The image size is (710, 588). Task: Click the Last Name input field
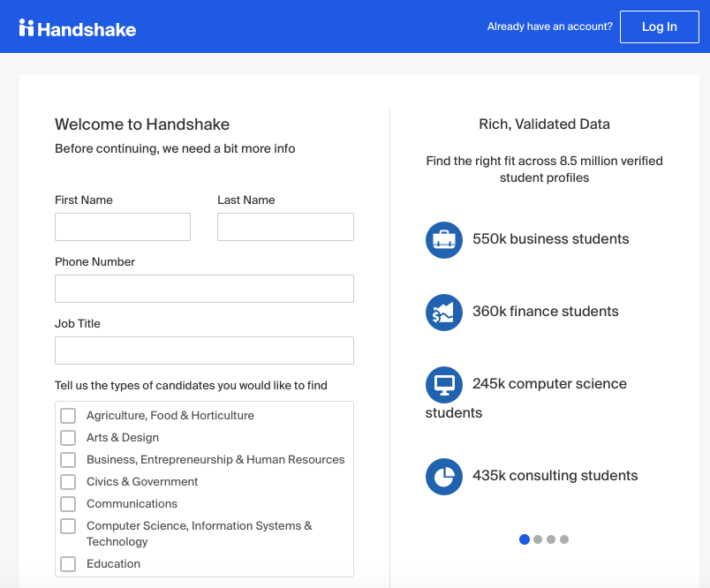pyautogui.click(x=284, y=227)
